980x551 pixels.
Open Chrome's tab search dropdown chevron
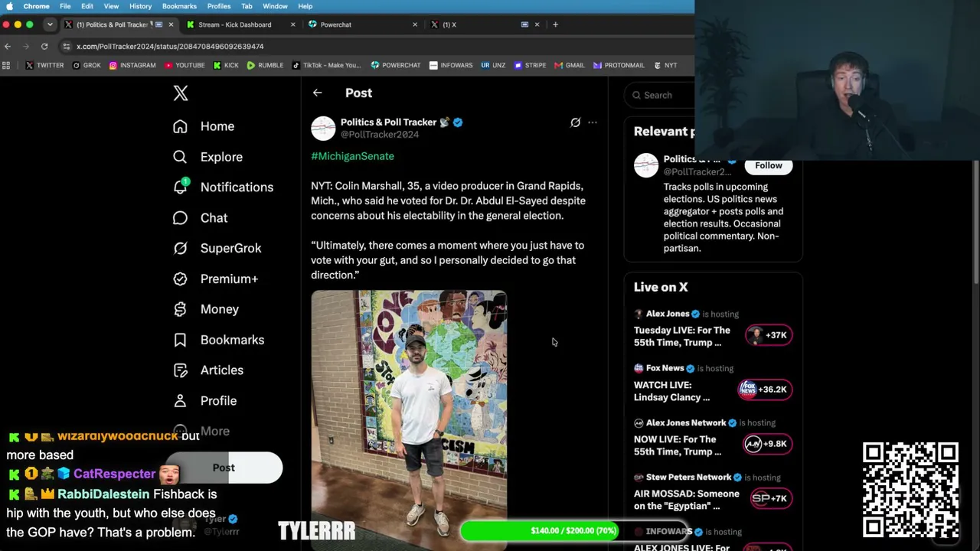coord(50,24)
